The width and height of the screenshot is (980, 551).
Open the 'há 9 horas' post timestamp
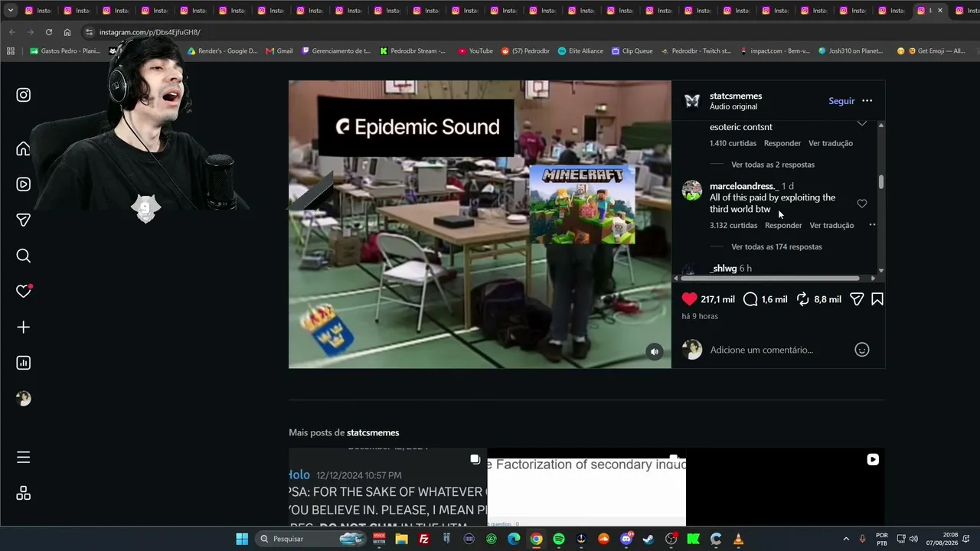(x=700, y=316)
